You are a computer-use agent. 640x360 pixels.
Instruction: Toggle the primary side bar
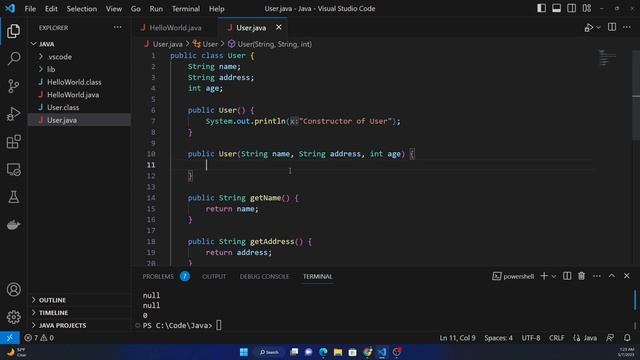[541, 8]
